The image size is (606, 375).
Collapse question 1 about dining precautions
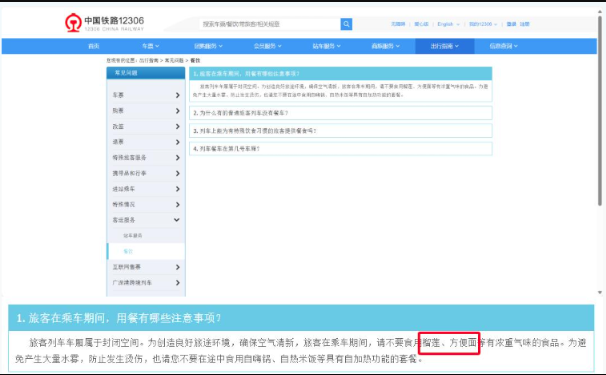click(340, 73)
